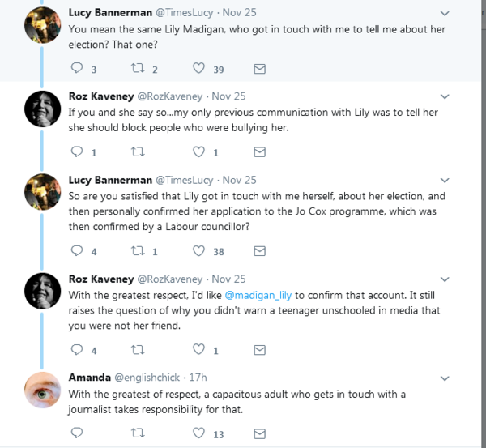Reply to Lucy's tweet about Jo Cox programme
Image resolution: width=486 pixels, height=448 pixels.
click(78, 251)
